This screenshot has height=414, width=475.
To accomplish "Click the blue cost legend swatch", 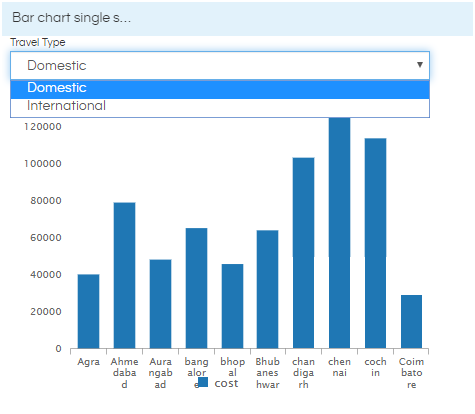I will click(203, 382).
